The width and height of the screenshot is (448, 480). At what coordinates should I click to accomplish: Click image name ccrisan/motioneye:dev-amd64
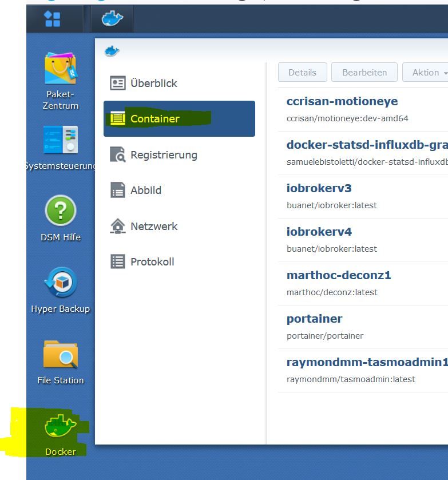click(347, 118)
